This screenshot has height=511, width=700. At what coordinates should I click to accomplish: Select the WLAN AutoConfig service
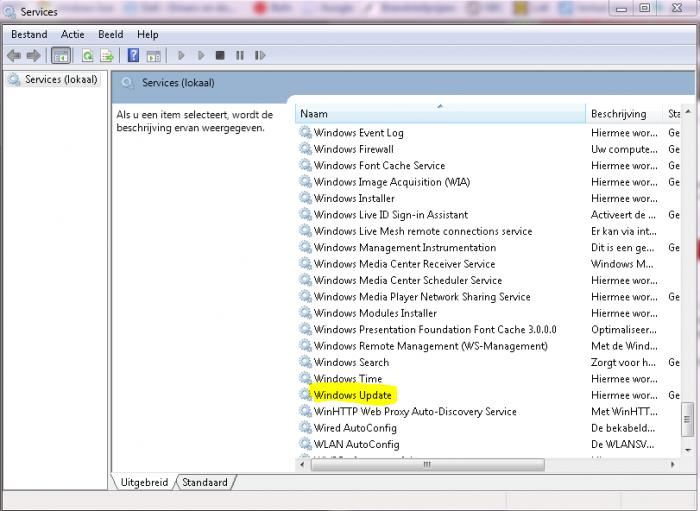pos(356,445)
